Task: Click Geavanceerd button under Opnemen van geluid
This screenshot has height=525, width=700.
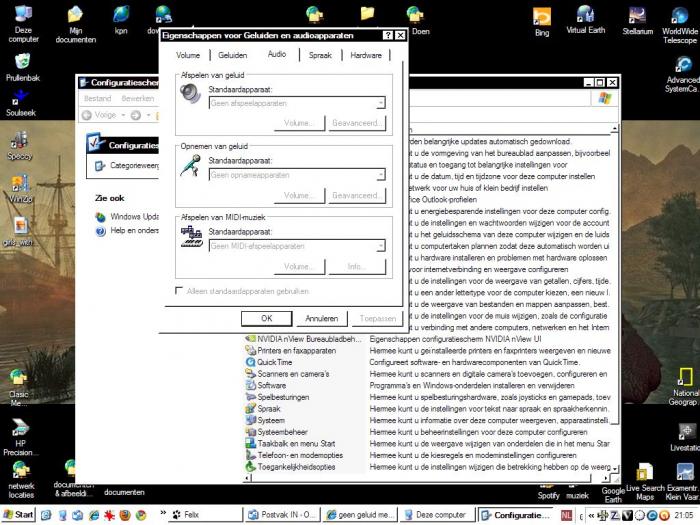Action: point(357,195)
